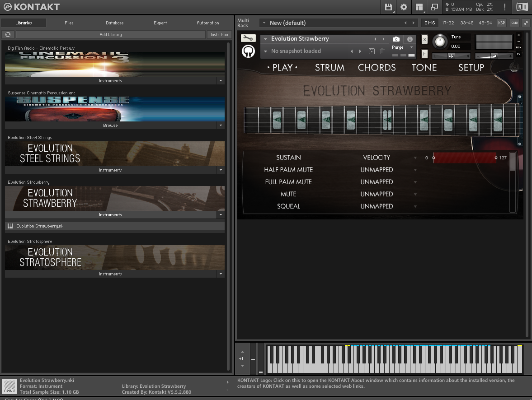Shift keyboard octave down arrow
Viewport: 532px width, 400px height.
tap(242, 365)
